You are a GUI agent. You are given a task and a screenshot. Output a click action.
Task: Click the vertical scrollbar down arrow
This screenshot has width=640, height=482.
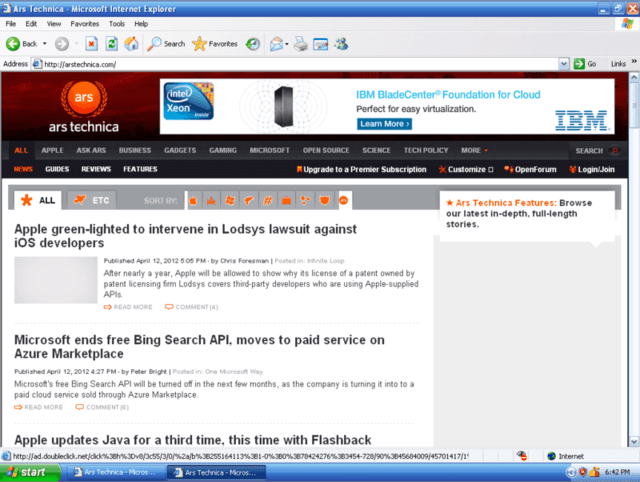tap(633, 441)
